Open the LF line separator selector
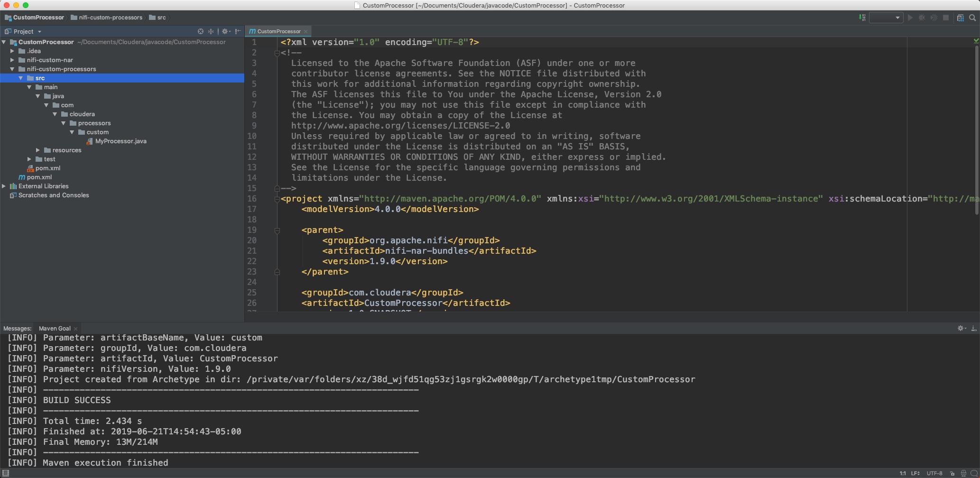The width and height of the screenshot is (980, 478). click(915, 473)
